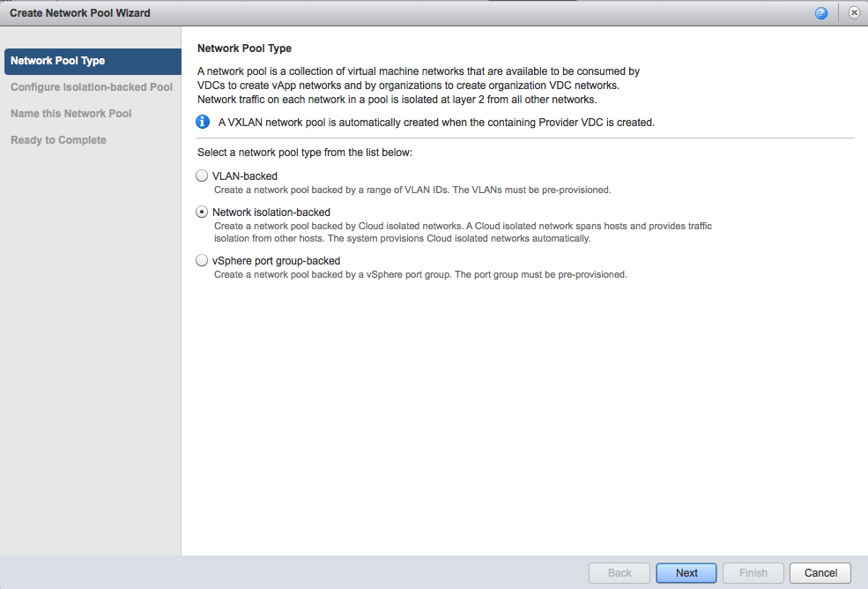Jump to the Name this Network Pool step
868x589 pixels.
pyautogui.click(x=71, y=114)
